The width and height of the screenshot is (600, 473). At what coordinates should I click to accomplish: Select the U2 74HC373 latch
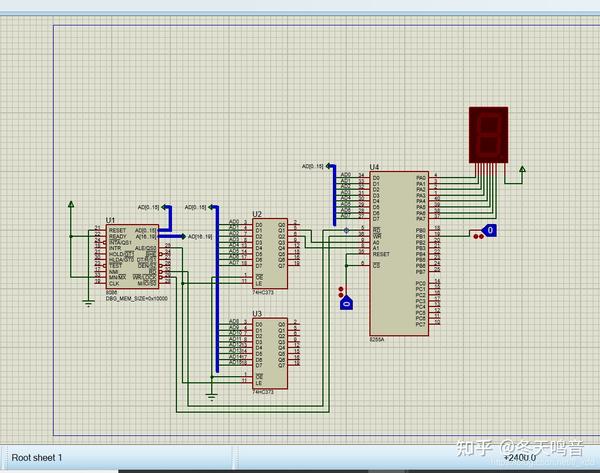270,253
